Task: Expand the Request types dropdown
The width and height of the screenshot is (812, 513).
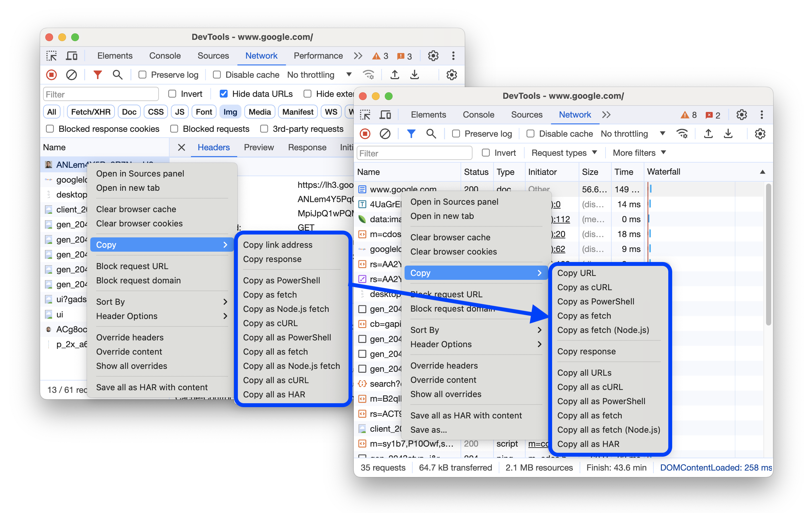Action: pyautogui.click(x=564, y=153)
